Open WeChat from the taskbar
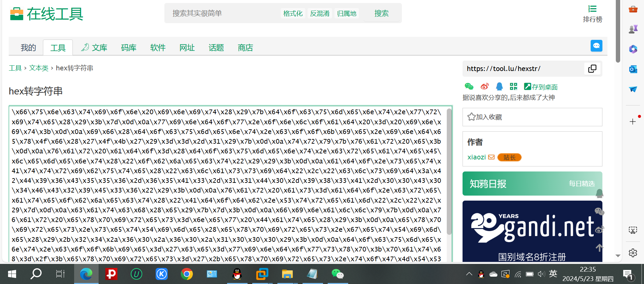The image size is (644, 284). click(x=337, y=274)
